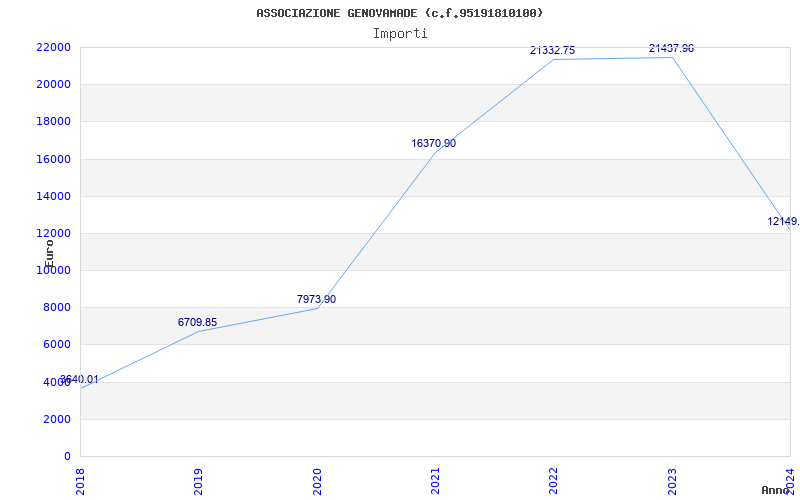Click the 21437.96 peak value label
This screenshot has height=500, width=800.
tap(671, 48)
